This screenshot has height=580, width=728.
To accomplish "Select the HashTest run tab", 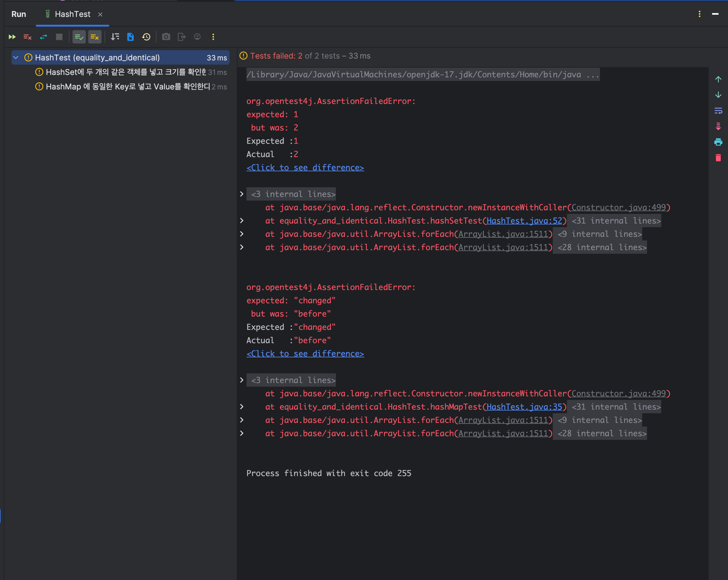I will click(72, 14).
